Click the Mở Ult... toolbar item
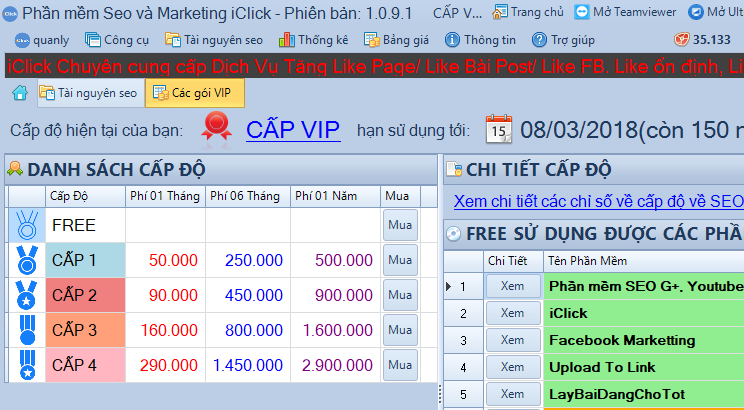744x410 pixels. tap(716, 12)
